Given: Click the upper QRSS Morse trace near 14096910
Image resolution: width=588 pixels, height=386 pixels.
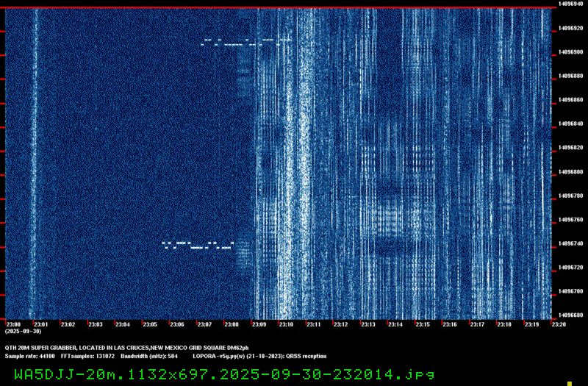Looking at the screenshot, I should pyautogui.click(x=246, y=42).
